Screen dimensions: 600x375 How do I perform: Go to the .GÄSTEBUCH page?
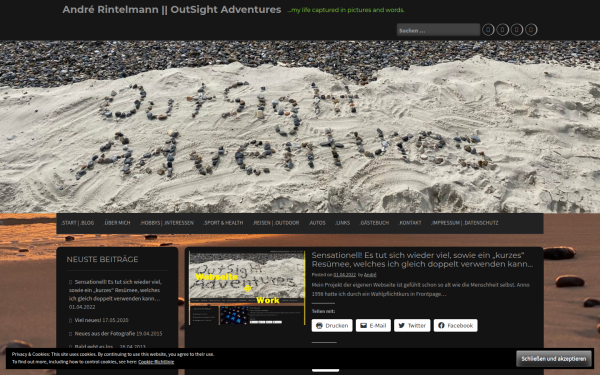374,223
